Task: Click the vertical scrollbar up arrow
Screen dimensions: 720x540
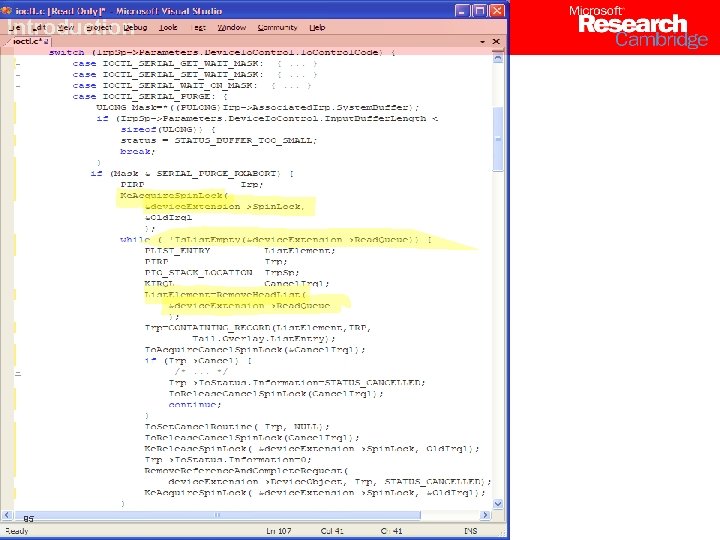Action: [498, 58]
